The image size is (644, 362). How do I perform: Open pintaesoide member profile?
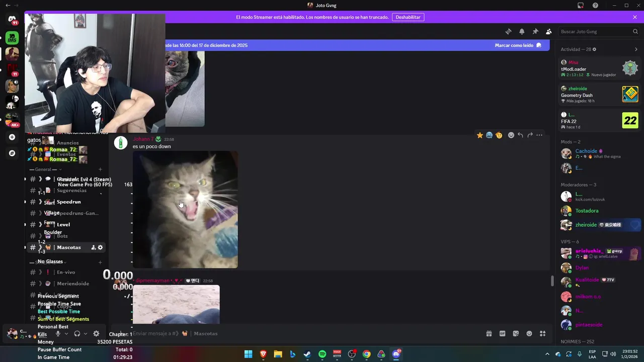[x=600, y=325]
